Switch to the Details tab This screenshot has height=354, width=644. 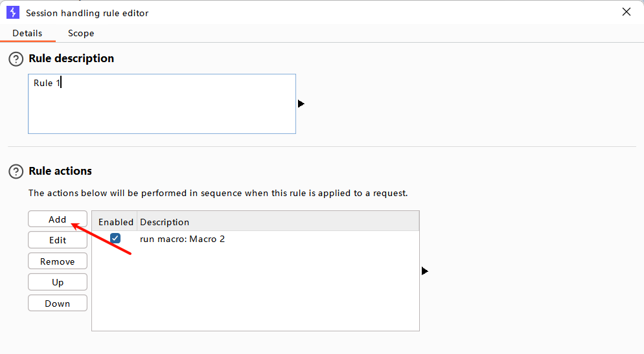point(27,33)
